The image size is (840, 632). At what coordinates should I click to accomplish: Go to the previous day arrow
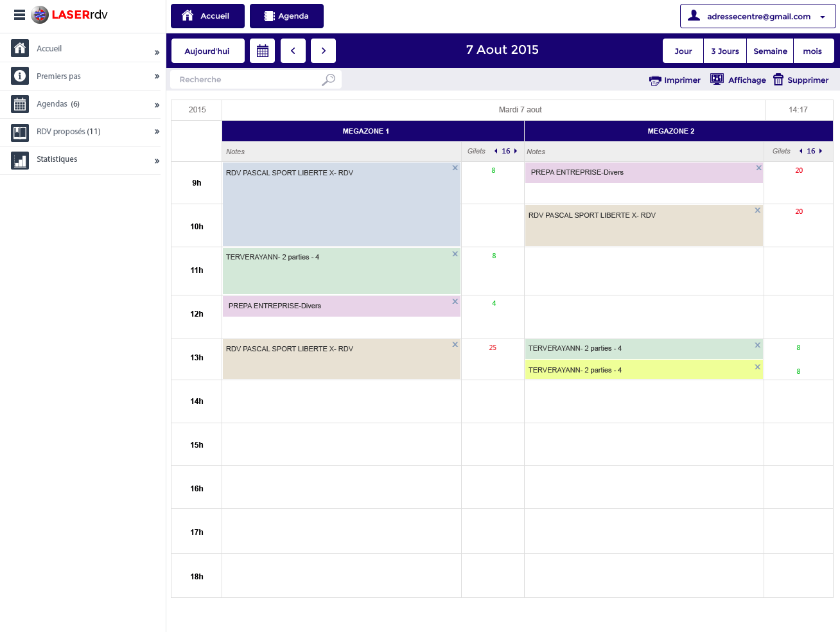click(x=293, y=51)
